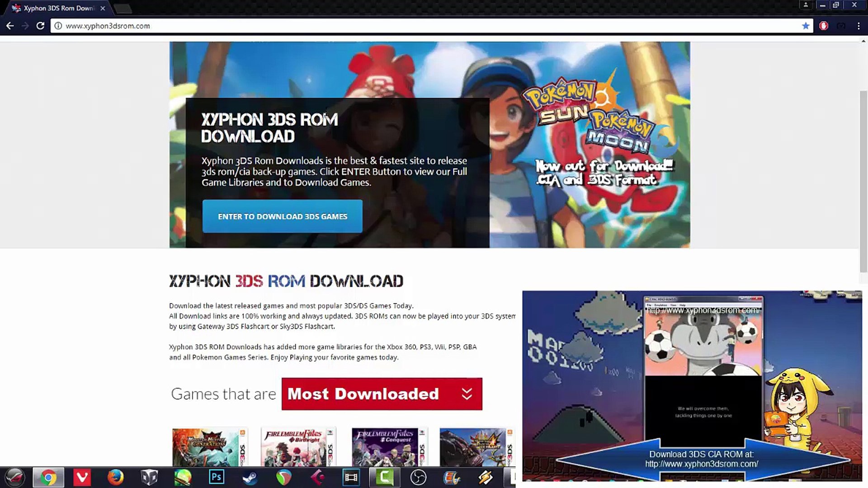Click the overlay link http://www.xyphon3dsrom.com/
Image resolution: width=868 pixels, height=488 pixels.
[x=702, y=464]
